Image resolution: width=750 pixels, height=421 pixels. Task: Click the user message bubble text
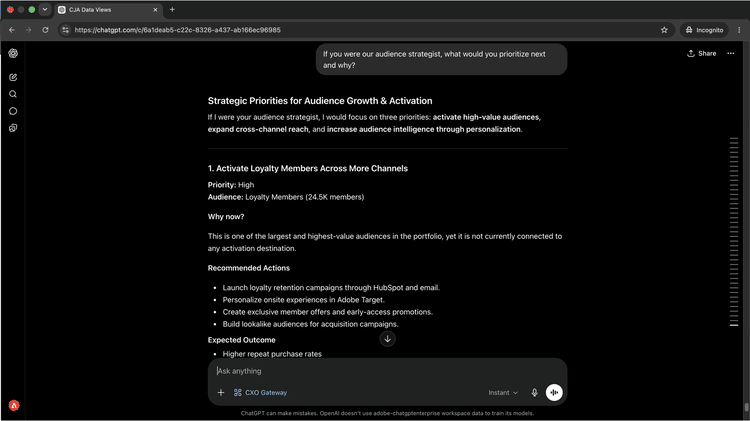pos(434,60)
